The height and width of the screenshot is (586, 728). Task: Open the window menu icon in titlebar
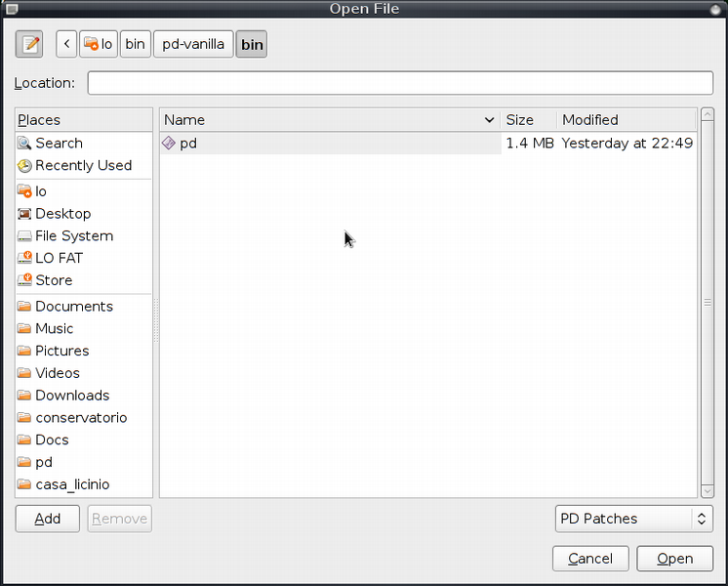click(12, 9)
